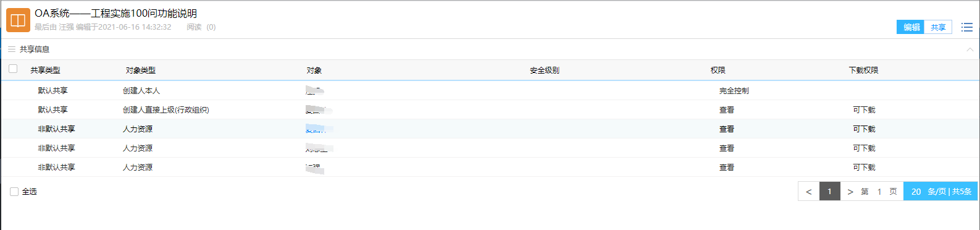Select the 创建人直接上级(行政组织) row
The image size is (980, 230).
point(490,109)
